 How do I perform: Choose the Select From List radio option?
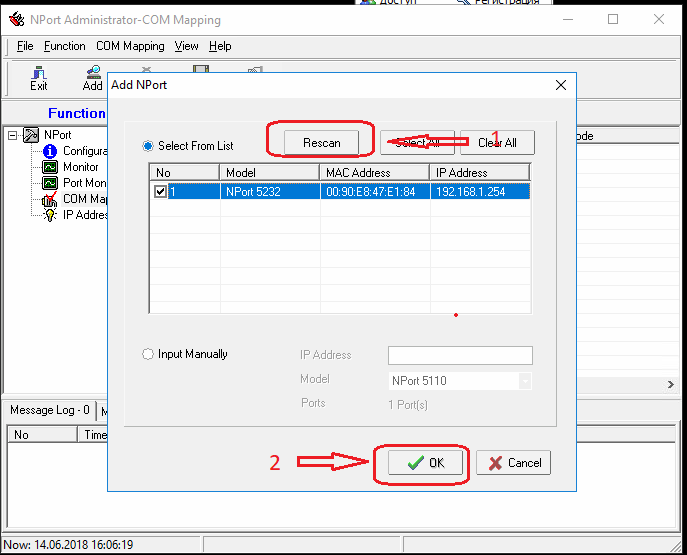[149, 146]
